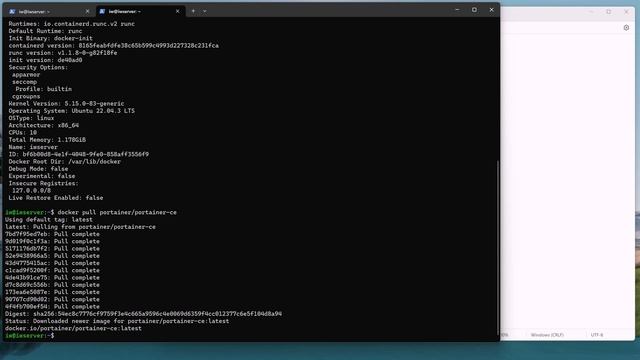Click the Digest sha256 line

pos(143,314)
